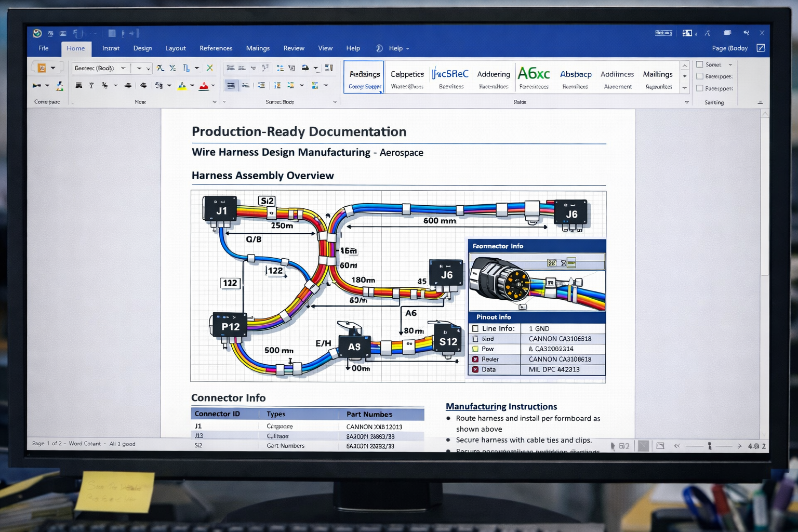Click the person icon in Clipboard group

click(x=60, y=86)
